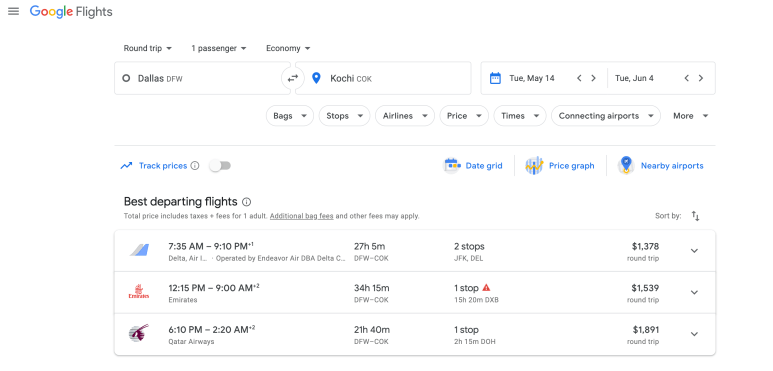Click the Tue, May 14 departure date
773x371 pixels.
532,78
